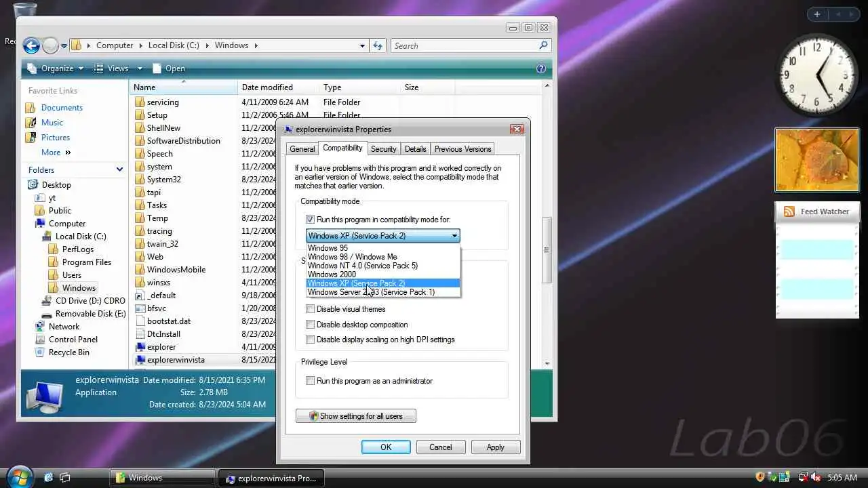This screenshot has width=868, height=488.
Task: Sort file list by Name column
Action: (183, 87)
